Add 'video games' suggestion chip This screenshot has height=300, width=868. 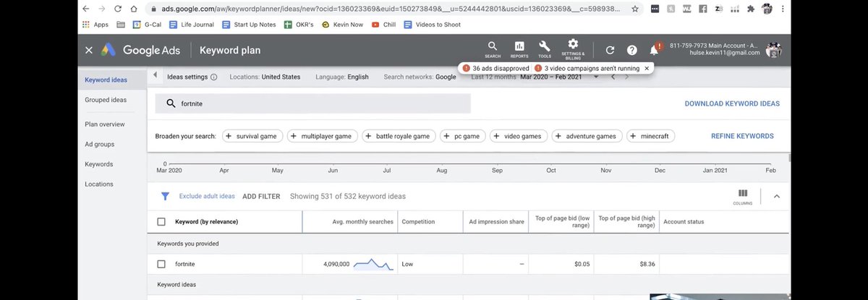tap(518, 136)
